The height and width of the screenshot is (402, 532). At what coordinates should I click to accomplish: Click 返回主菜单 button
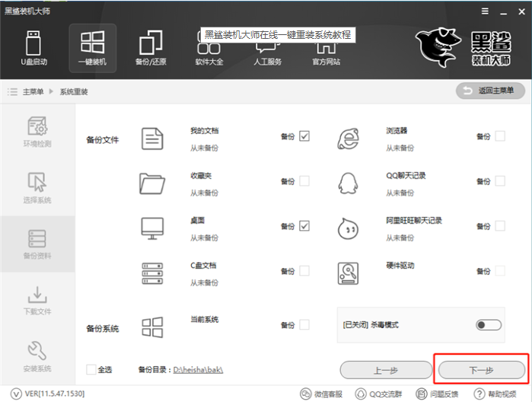click(x=490, y=91)
